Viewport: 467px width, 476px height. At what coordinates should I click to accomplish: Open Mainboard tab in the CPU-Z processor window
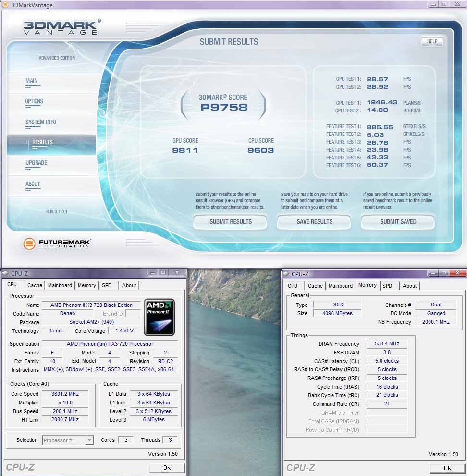tap(60, 285)
